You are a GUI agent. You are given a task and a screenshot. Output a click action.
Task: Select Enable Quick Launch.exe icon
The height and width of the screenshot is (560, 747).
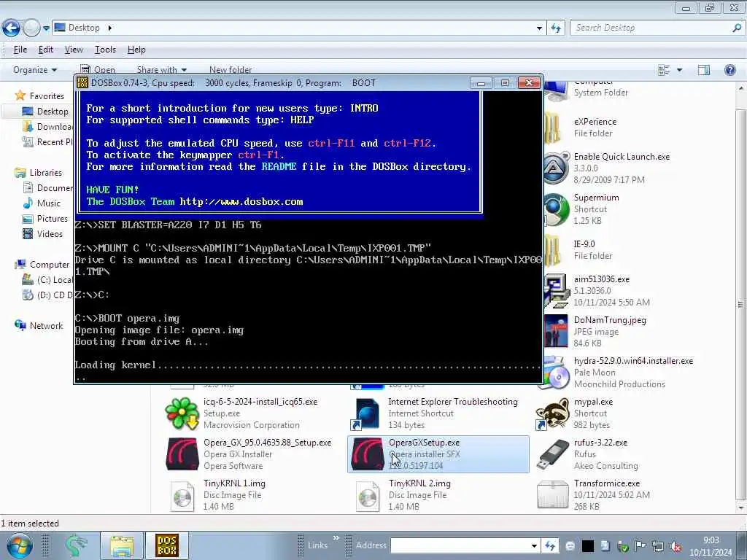[x=556, y=168]
